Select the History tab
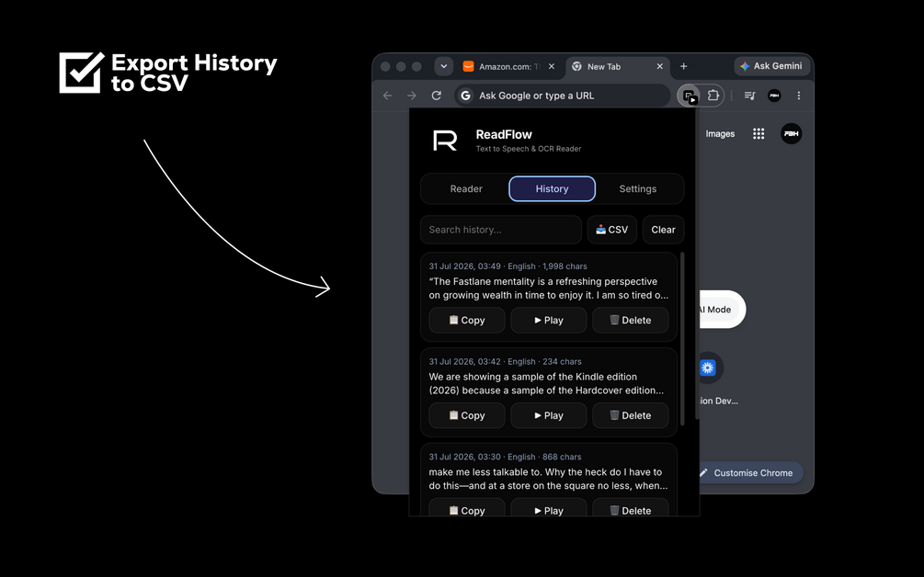The height and width of the screenshot is (577, 924). click(x=553, y=189)
